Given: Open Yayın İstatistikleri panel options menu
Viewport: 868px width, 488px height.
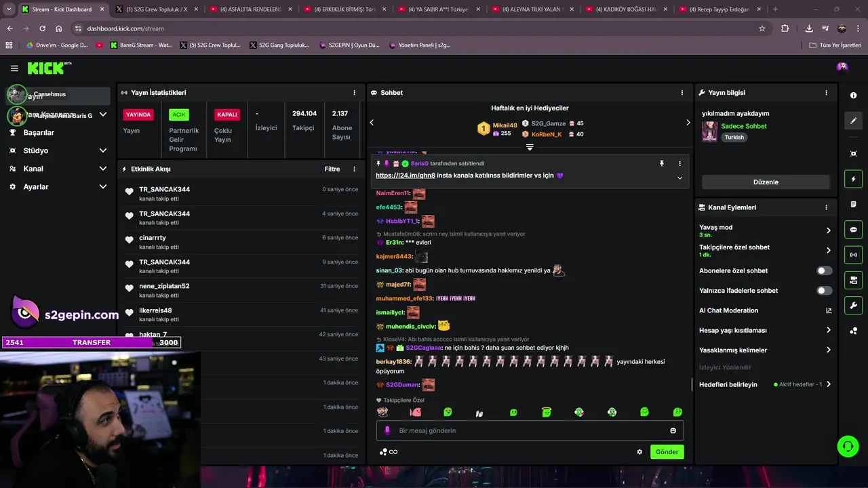Looking at the screenshot, I should pyautogui.click(x=354, y=93).
